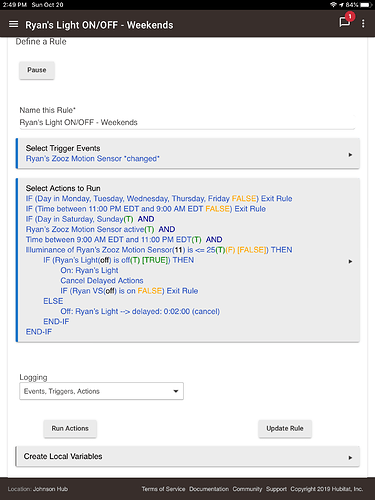375x500 pixels.
Task: Edit the Name this Rule field
Action: tap(187, 122)
